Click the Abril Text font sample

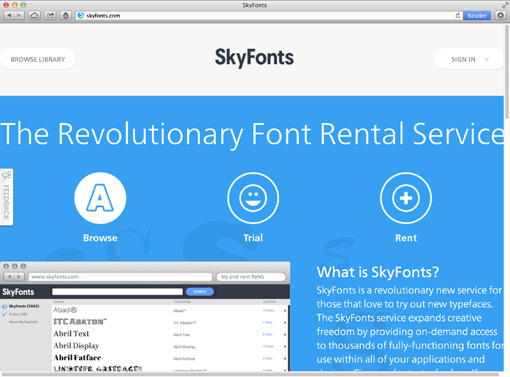[71, 334]
